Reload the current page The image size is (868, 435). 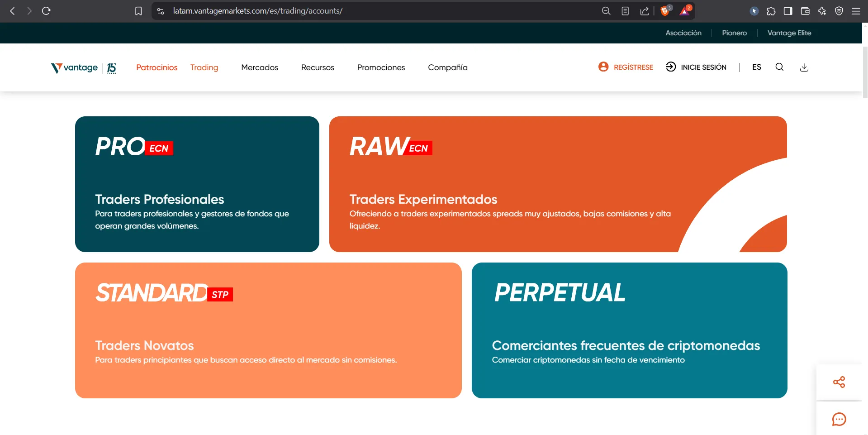tap(46, 11)
